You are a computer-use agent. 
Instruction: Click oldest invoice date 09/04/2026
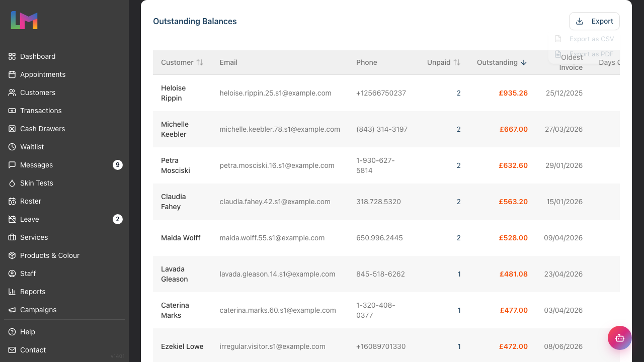pos(563,238)
